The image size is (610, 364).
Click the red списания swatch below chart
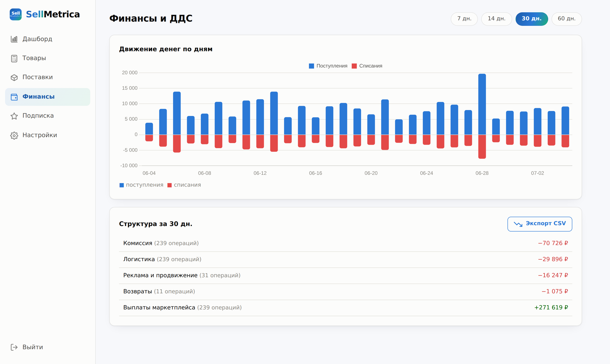tap(169, 185)
